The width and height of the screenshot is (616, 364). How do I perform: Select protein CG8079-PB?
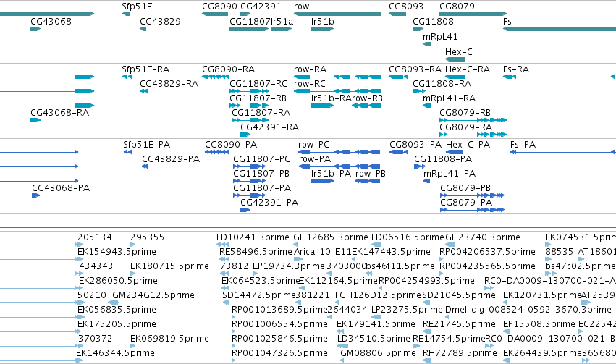[465, 188]
